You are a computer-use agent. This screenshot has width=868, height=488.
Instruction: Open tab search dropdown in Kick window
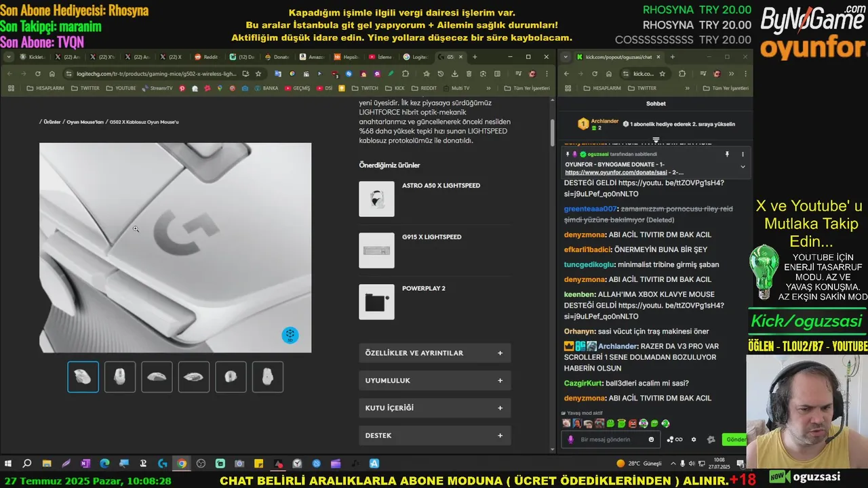[x=566, y=57]
